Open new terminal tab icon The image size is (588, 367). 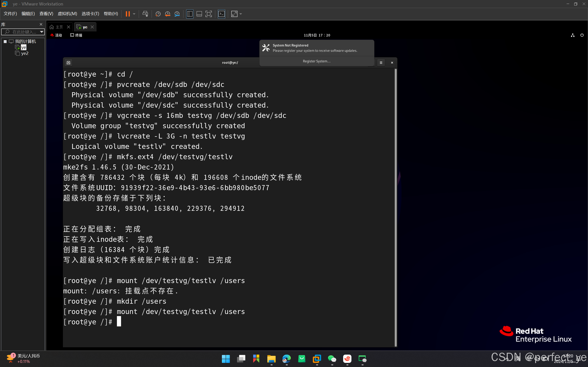pyautogui.click(x=68, y=63)
